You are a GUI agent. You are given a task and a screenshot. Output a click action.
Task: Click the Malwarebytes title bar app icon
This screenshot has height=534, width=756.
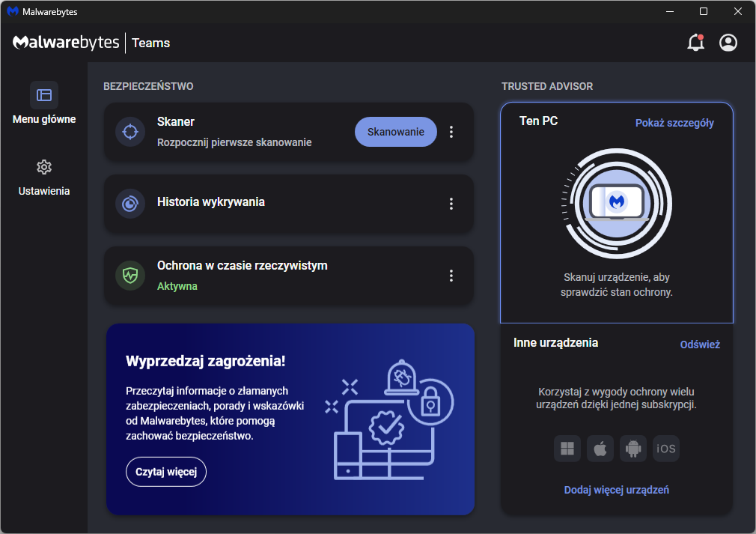[13, 11]
